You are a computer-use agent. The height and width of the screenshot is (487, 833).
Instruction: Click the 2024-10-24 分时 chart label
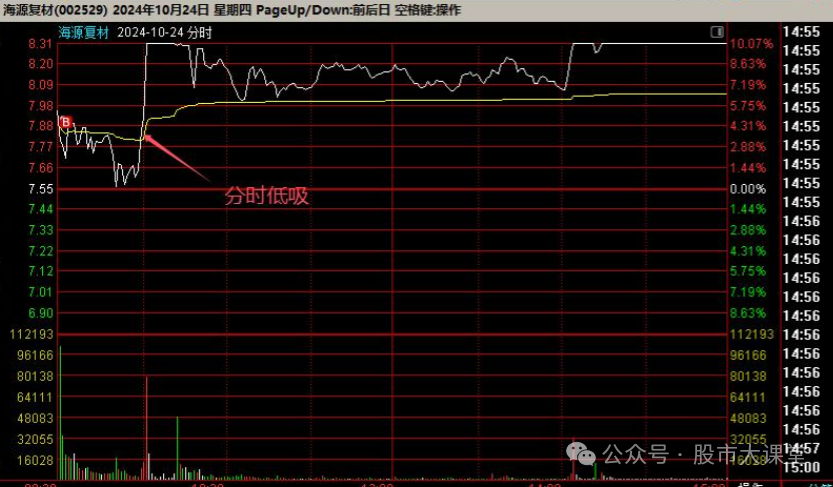pos(165,32)
